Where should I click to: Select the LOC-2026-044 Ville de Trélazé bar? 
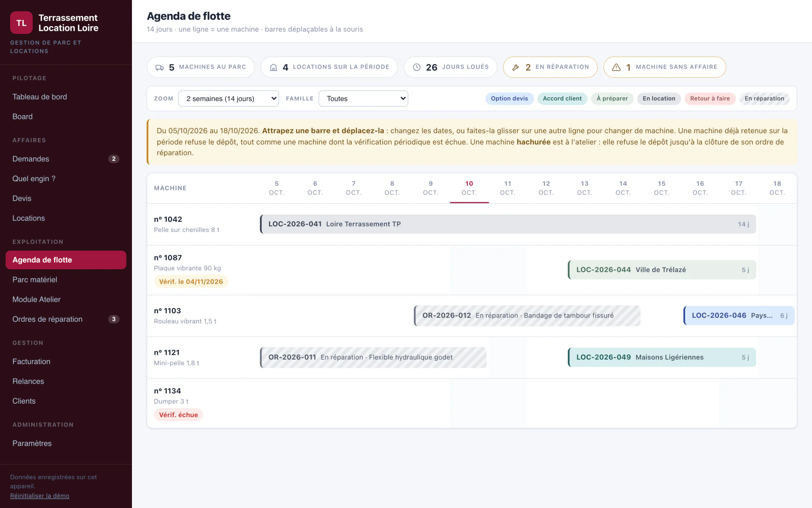662,270
